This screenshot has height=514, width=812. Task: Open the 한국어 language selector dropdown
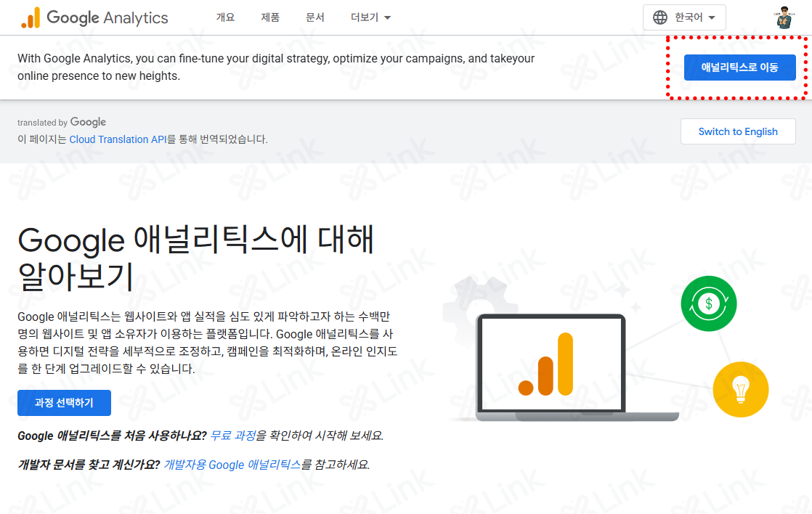coord(684,17)
